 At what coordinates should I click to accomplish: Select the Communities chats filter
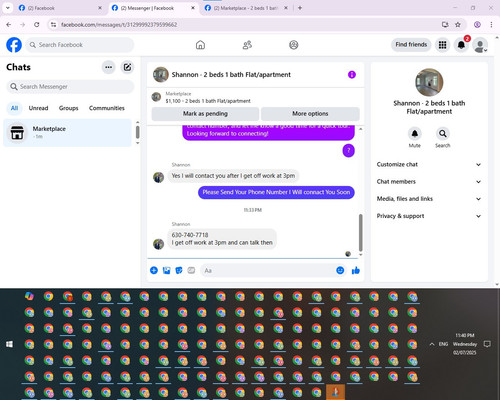click(x=107, y=108)
